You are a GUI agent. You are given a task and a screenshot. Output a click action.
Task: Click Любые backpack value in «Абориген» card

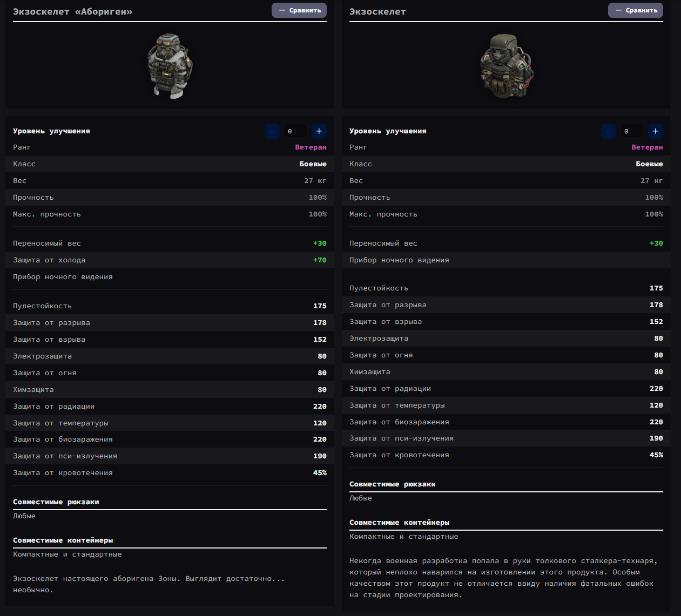point(24,516)
